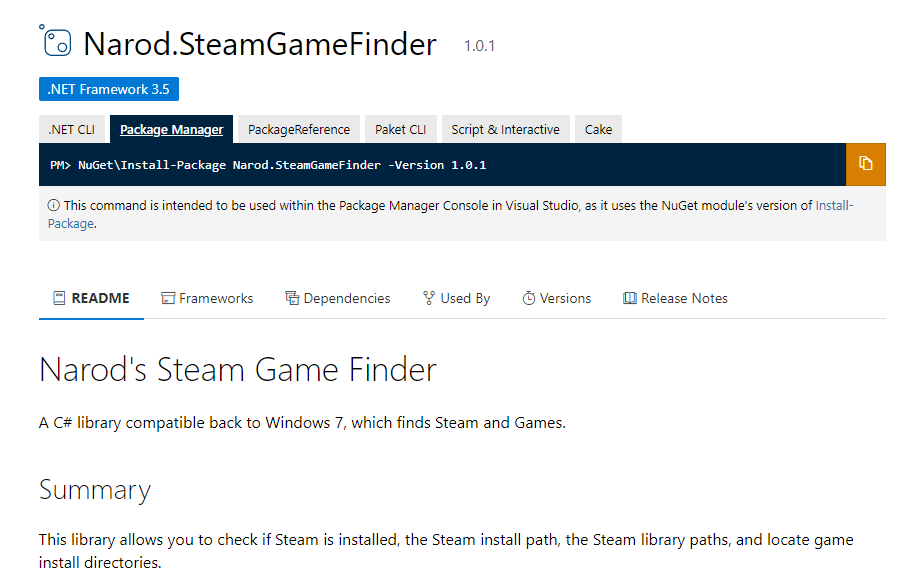This screenshot has height=586, width=901.
Task: Open the README section tab
Action: click(91, 299)
